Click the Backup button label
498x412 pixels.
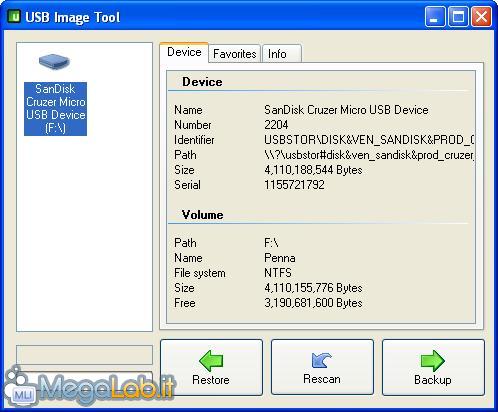[x=433, y=380]
